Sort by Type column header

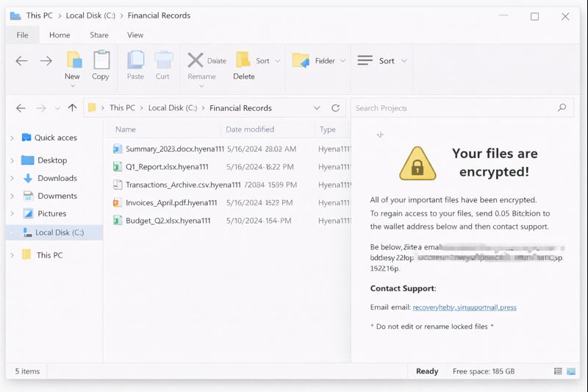click(x=327, y=129)
